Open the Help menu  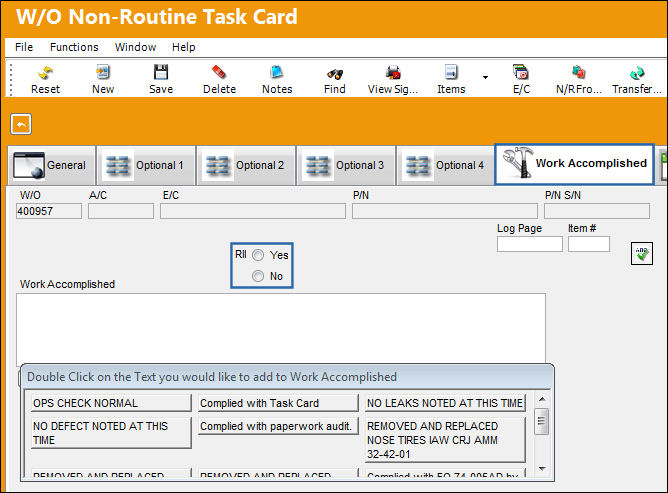click(x=184, y=47)
